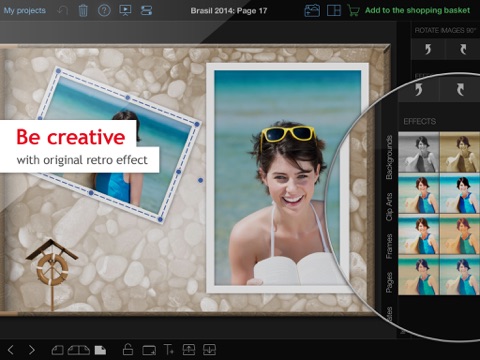Screen dimensions: 480x360
Task: Select the lifebuoy clip art on the page
Action: click(52, 274)
